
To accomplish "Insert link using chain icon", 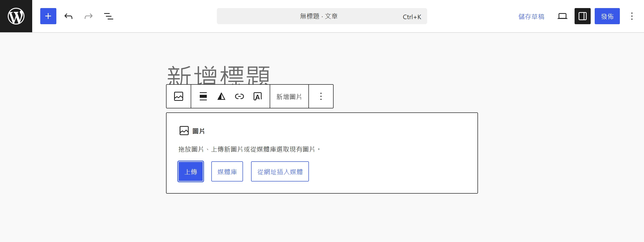I will pos(239,96).
